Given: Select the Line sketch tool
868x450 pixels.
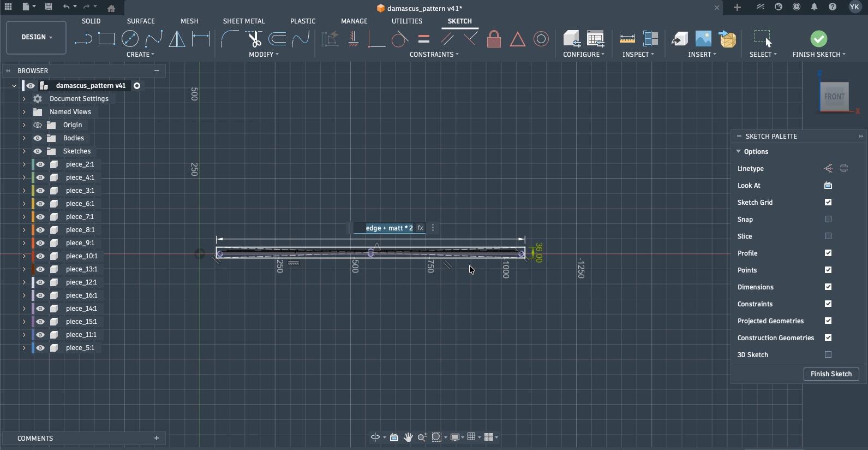Looking at the screenshot, I should (x=83, y=39).
